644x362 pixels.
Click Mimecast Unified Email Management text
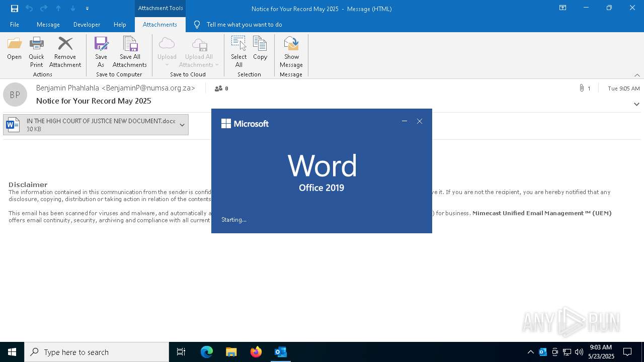tap(542, 213)
